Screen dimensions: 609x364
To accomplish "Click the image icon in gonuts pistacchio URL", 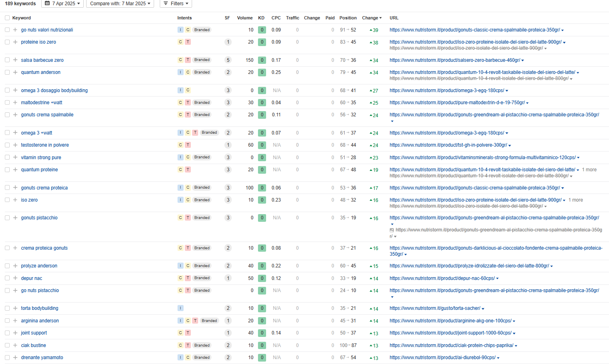I will 392,230.
